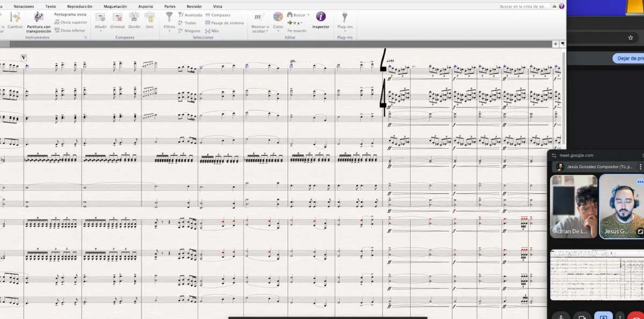
Task: Click the Dividir compases scissors icon
Action: pyautogui.click(x=134, y=17)
